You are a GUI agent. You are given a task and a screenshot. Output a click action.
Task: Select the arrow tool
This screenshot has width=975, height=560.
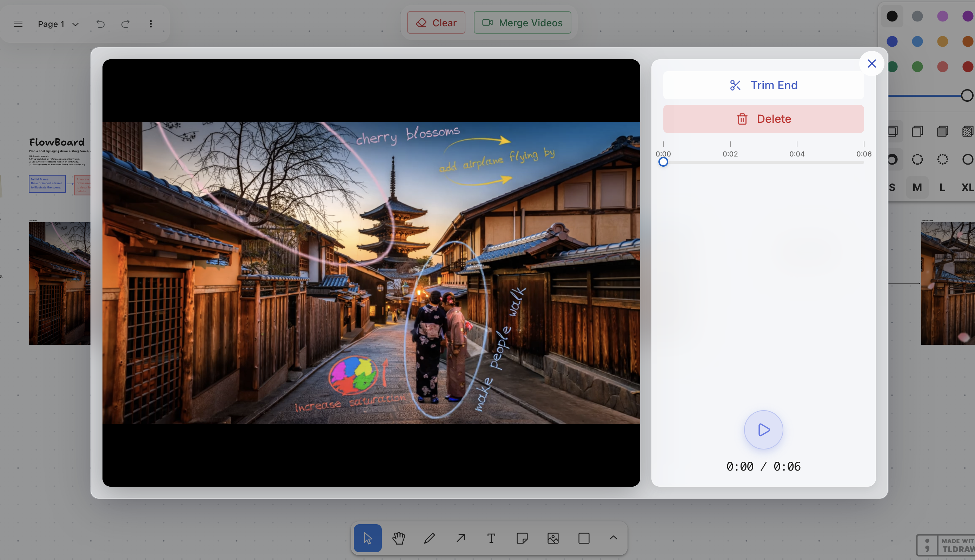point(460,538)
